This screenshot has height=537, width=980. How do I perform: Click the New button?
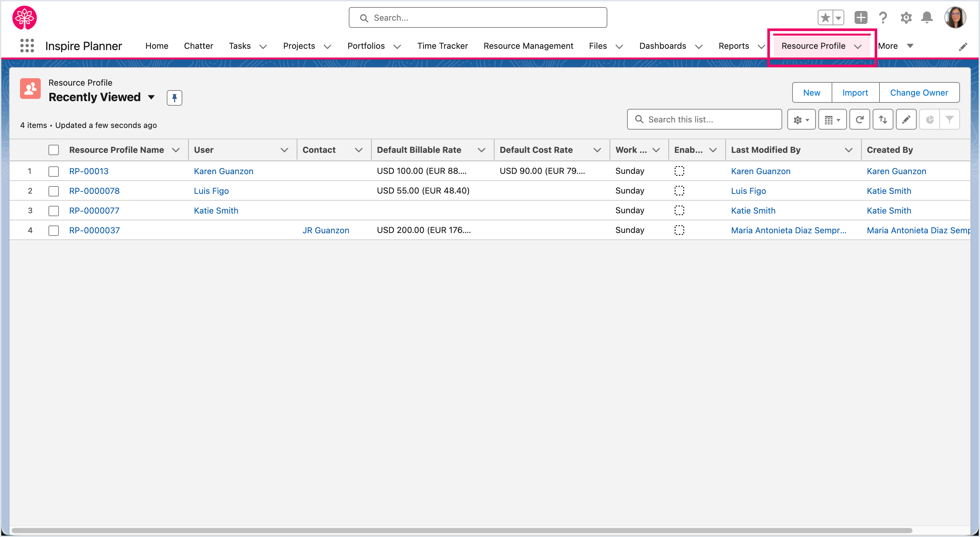812,93
